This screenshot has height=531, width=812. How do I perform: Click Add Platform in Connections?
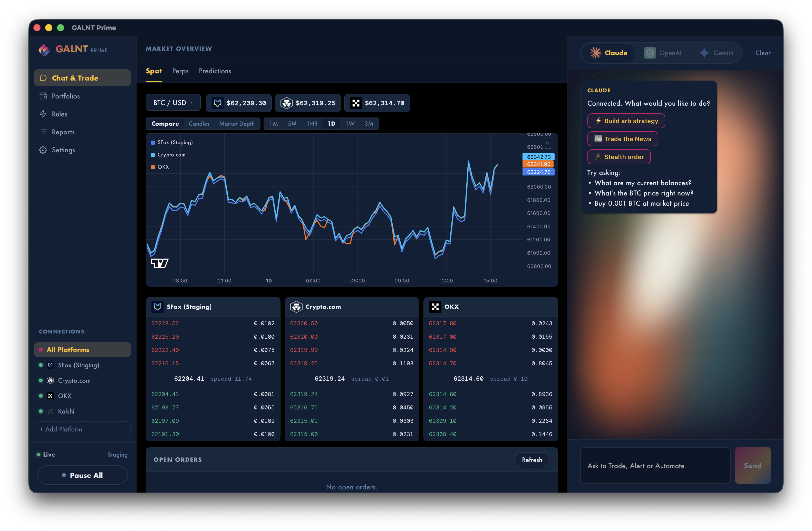(82, 429)
